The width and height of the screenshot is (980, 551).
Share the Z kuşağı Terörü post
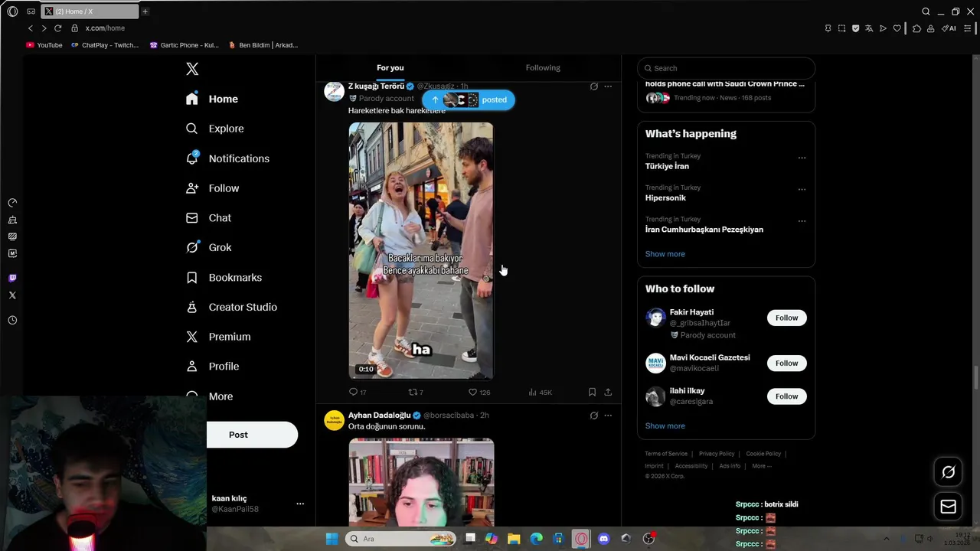coord(608,392)
